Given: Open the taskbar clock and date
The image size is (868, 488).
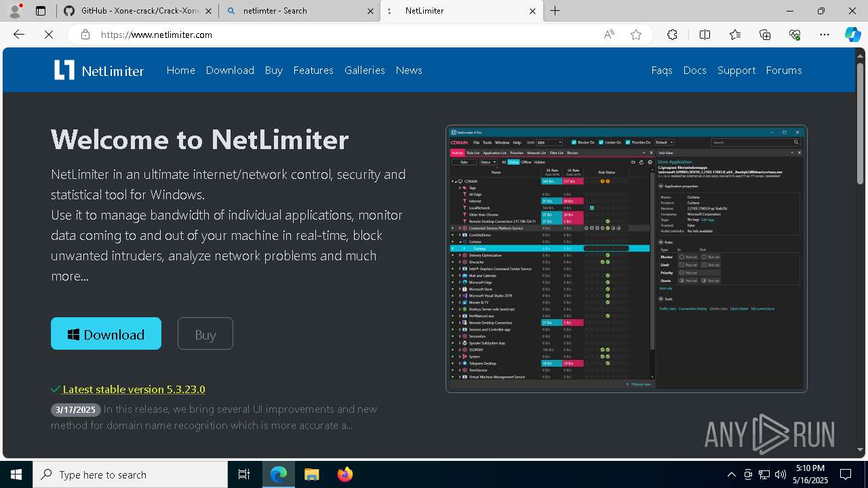Looking at the screenshot, I should pos(810,474).
